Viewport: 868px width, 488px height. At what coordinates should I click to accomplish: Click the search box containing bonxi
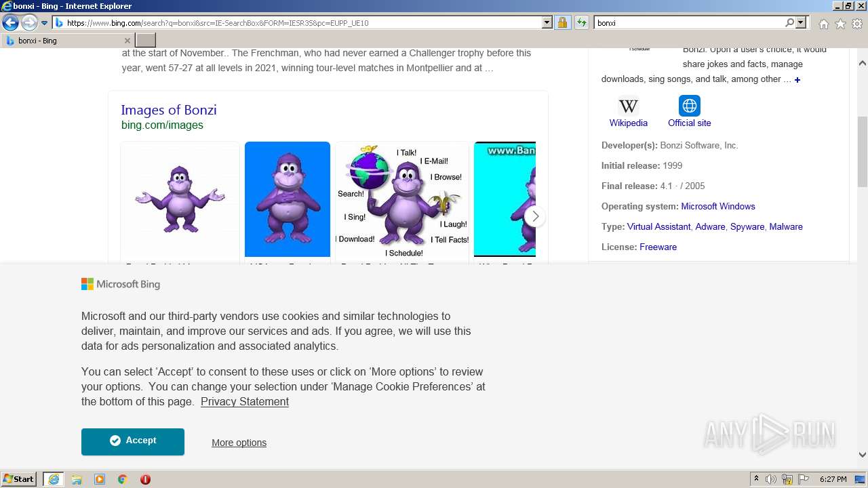[689, 22]
